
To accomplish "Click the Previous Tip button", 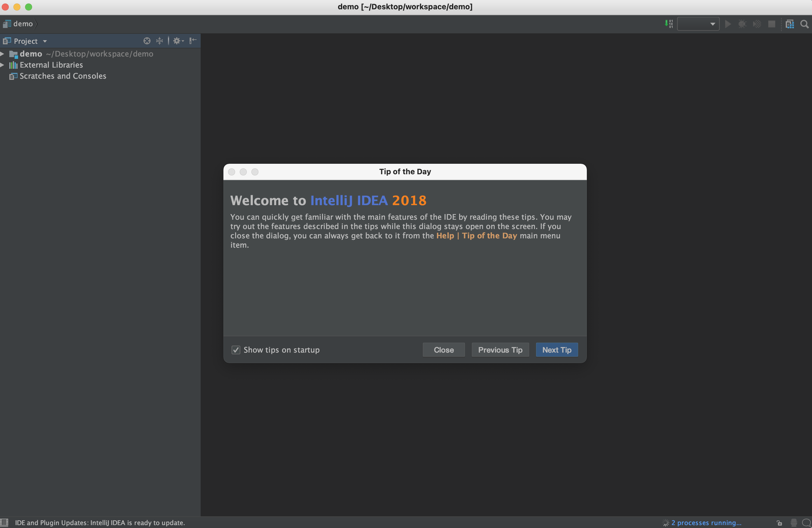I will tap(500, 350).
